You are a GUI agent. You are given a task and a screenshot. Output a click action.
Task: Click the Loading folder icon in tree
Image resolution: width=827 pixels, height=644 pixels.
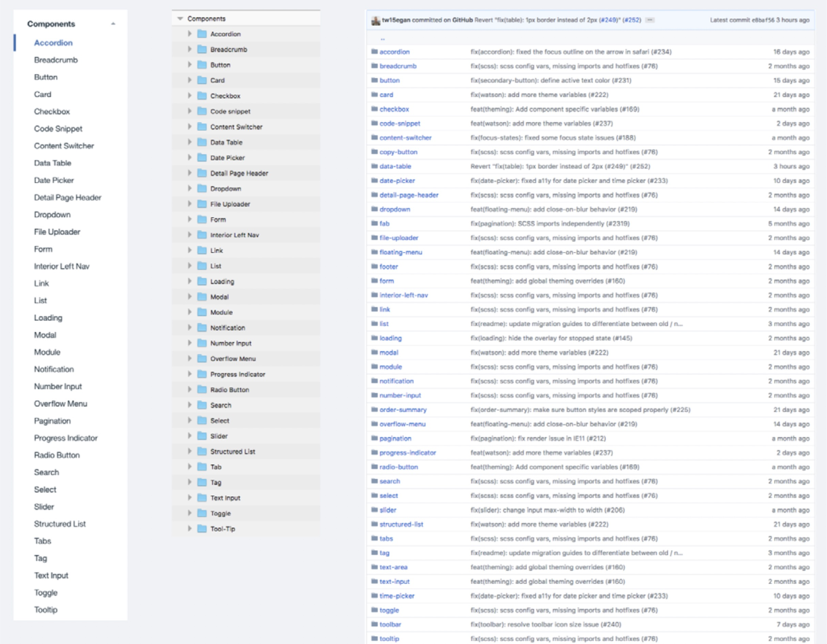(202, 281)
